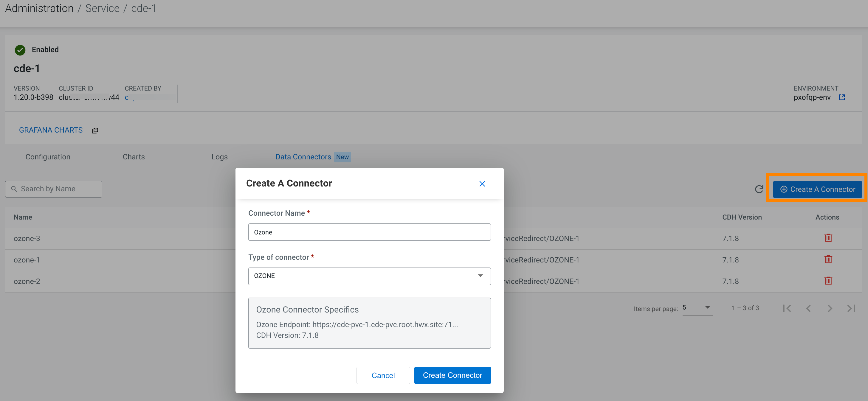Open environment pxofqp-env external link icon
This screenshot has height=401, width=868.
point(842,97)
